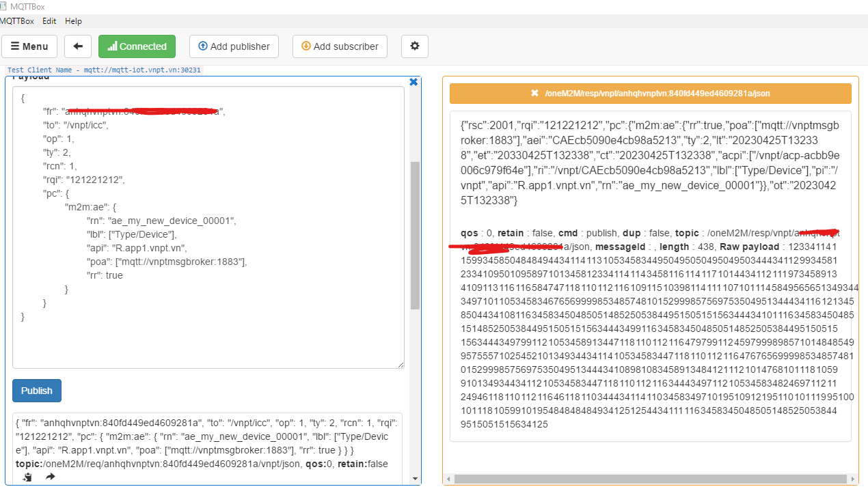The image size is (868, 489).
Task: Click the green Connected status button
Action: (137, 46)
